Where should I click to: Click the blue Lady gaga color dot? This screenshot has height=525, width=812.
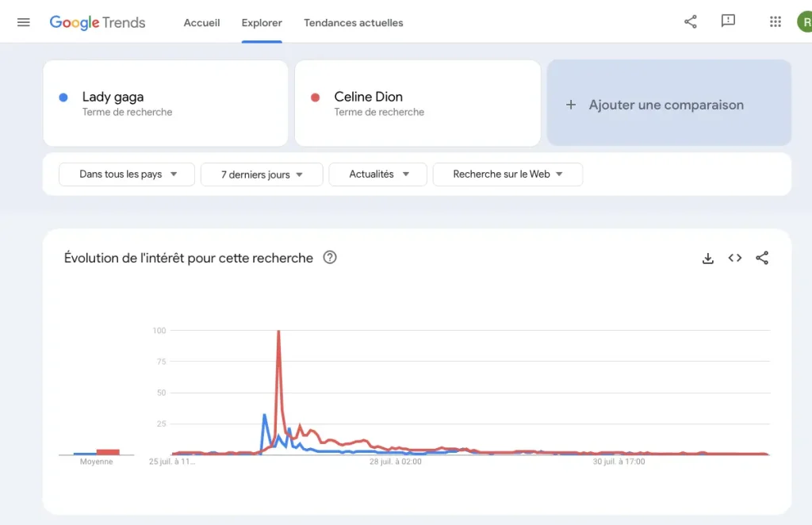pos(65,96)
